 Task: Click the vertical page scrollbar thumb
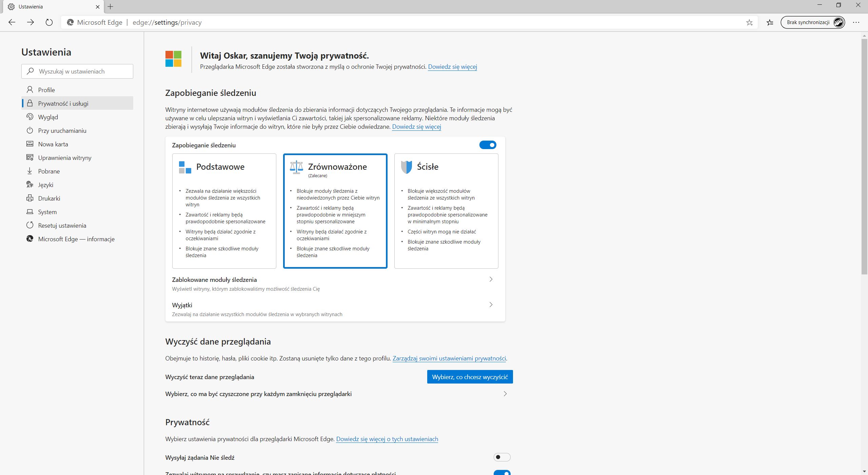(864, 156)
